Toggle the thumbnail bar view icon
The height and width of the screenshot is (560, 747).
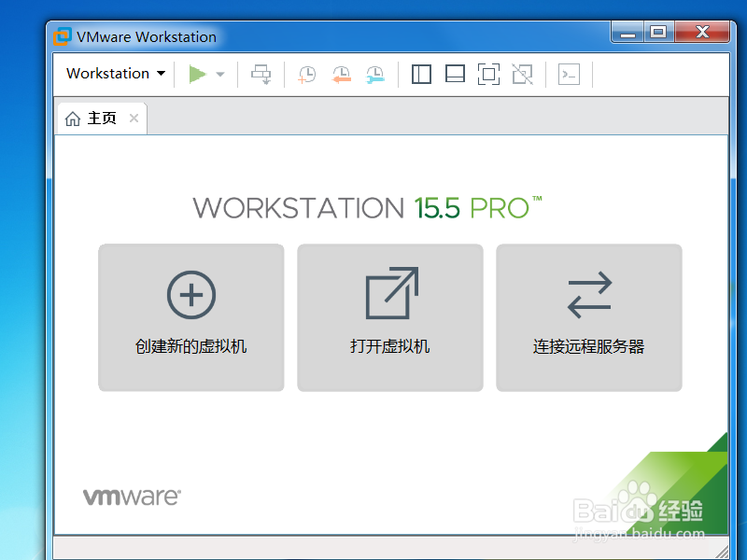coord(455,75)
